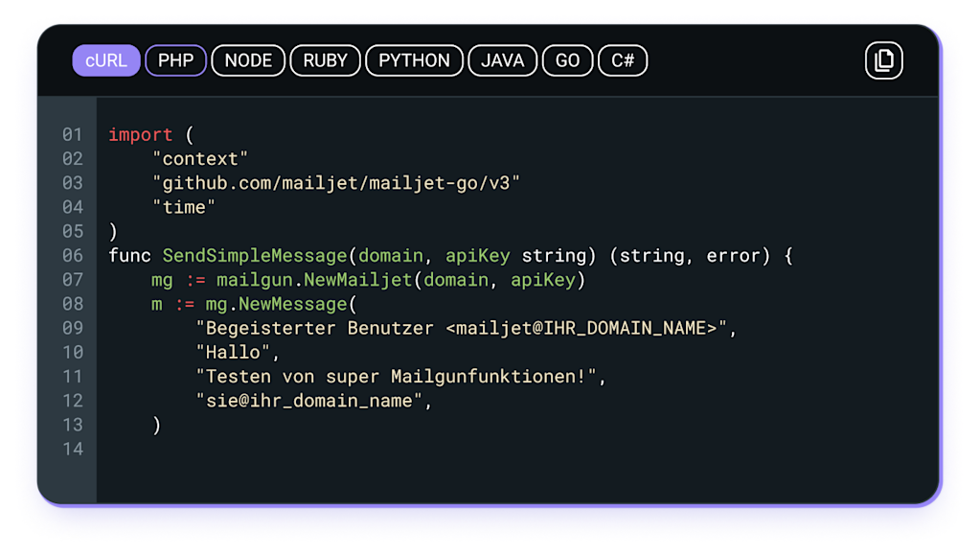The height and width of the screenshot is (556, 980).
Task: Show the RUBY code sample
Action: point(325,60)
